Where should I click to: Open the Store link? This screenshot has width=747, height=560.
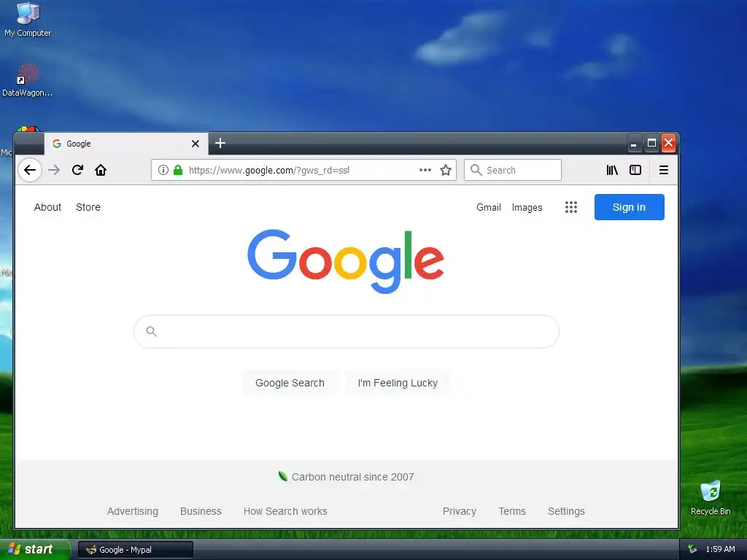[x=88, y=207]
